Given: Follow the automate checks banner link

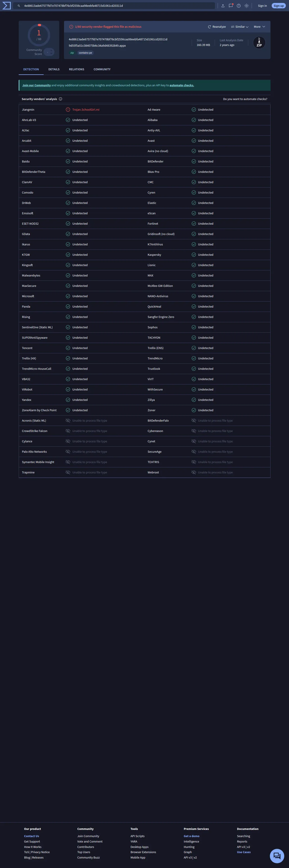Looking at the screenshot, I should [x=182, y=85].
